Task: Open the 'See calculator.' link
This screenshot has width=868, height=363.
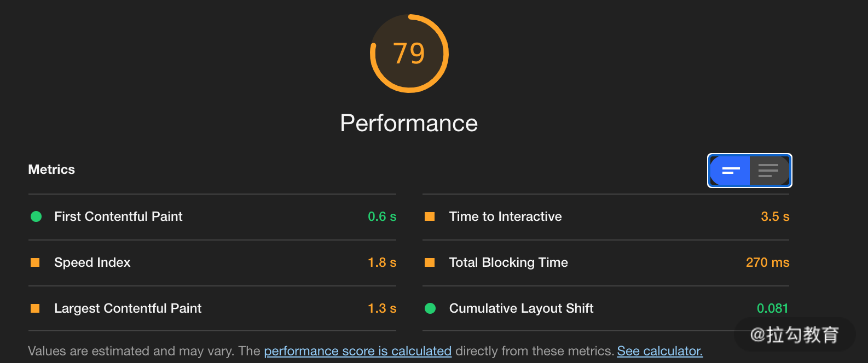Action: pyautogui.click(x=659, y=351)
